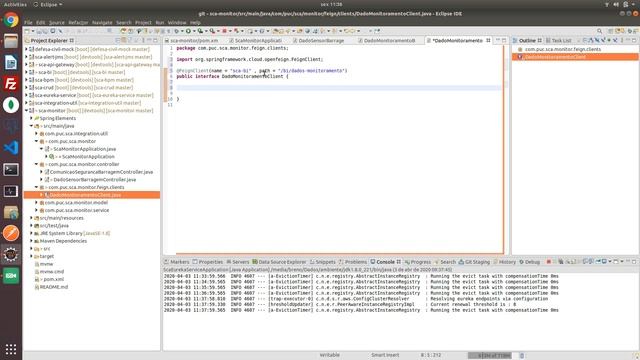This screenshot has height=360, width=640.
Task: Click the toolbar search magnifier icon
Action: click(x=600, y=31)
